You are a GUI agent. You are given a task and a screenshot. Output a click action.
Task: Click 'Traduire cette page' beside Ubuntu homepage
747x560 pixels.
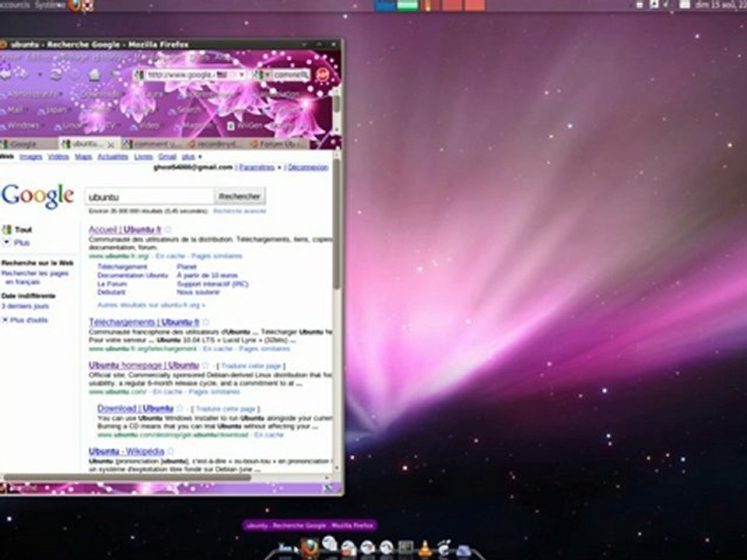click(251, 366)
